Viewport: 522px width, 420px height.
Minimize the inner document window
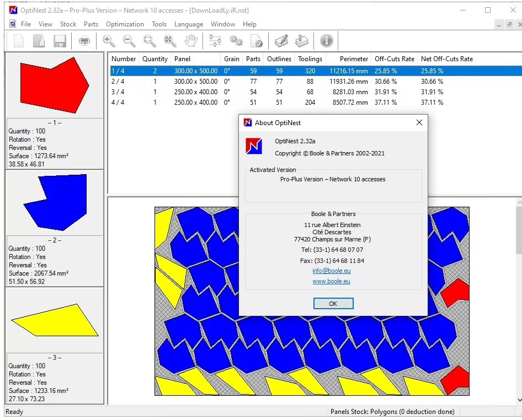pyautogui.click(x=498, y=25)
